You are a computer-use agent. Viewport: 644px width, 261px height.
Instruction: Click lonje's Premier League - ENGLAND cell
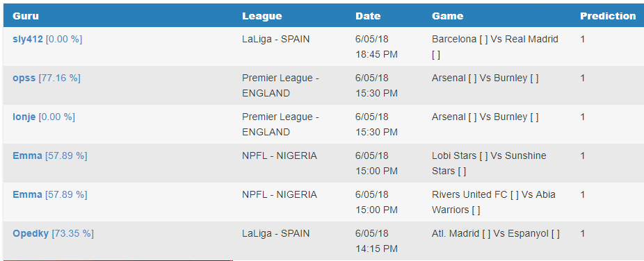[x=280, y=124]
